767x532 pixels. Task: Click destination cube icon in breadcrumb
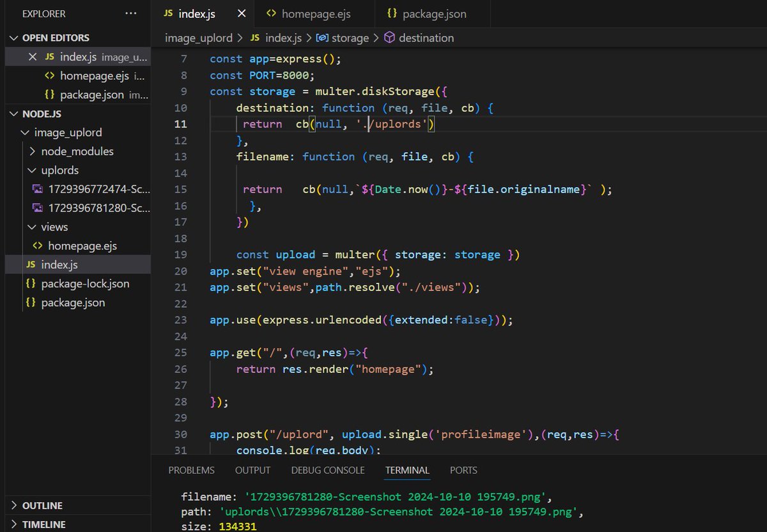(389, 38)
